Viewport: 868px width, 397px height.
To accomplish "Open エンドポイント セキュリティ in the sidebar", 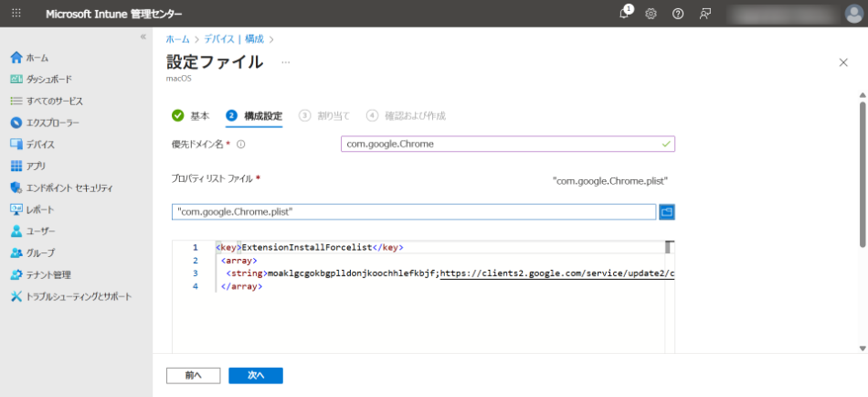I will [x=69, y=188].
